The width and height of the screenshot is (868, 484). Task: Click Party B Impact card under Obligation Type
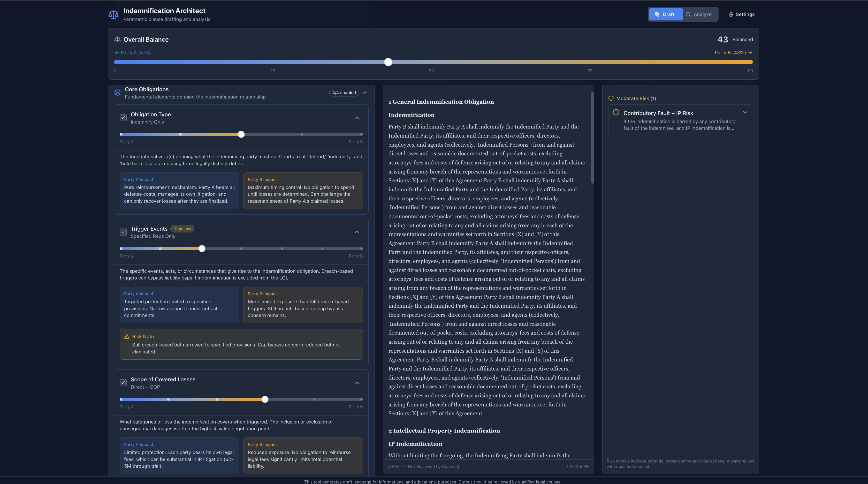(x=303, y=191)
